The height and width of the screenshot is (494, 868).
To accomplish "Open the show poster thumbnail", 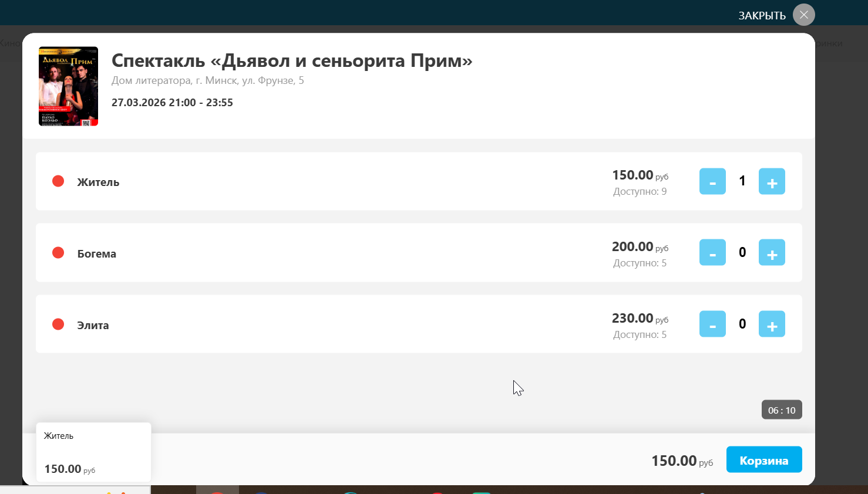I will pos(68,86).
